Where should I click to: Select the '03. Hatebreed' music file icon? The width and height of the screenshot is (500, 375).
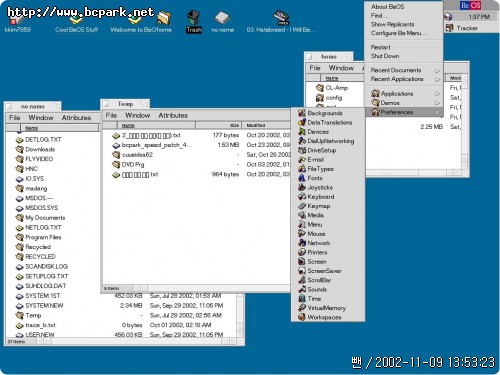pos(281,21)
